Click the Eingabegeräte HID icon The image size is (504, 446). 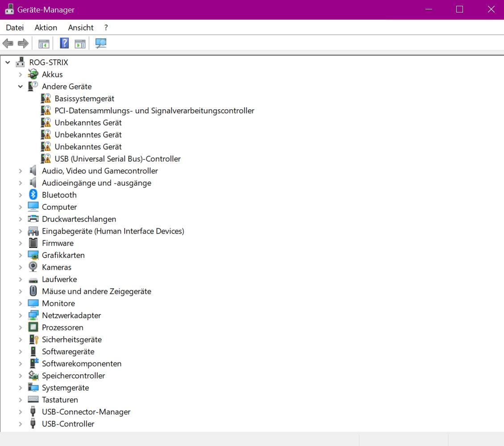[x=33, y=231]
